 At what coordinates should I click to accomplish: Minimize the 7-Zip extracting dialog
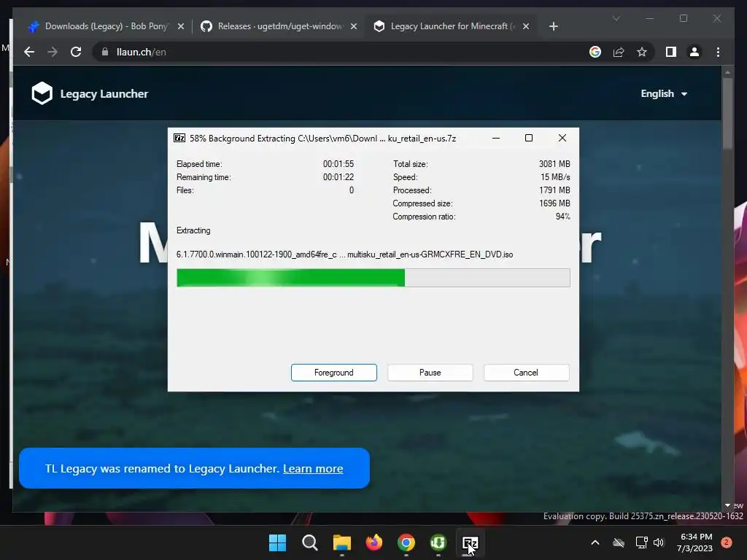496,138
